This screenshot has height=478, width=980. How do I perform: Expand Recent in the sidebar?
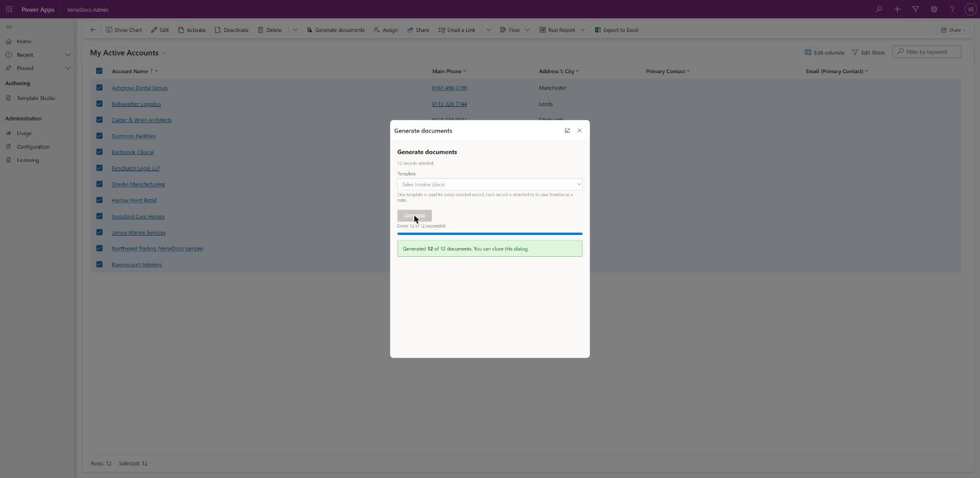tap(67, 55)
